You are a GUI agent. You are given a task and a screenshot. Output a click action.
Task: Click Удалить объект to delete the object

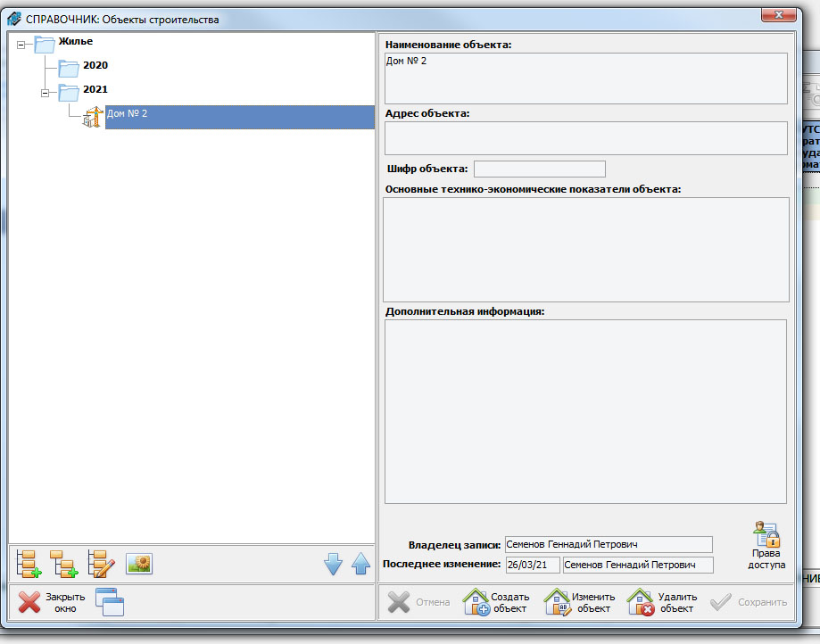click(661, 603)
